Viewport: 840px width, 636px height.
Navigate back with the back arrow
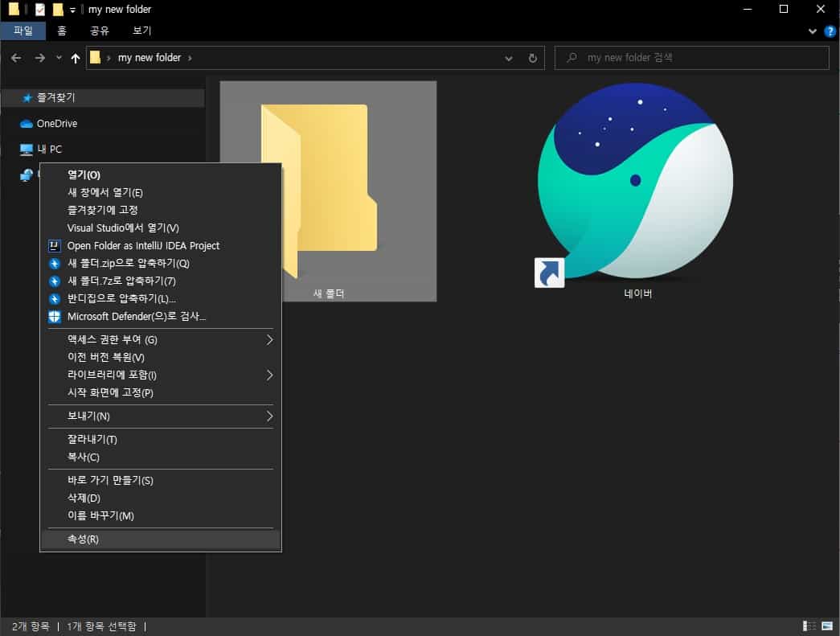click(x=16, y=58)
